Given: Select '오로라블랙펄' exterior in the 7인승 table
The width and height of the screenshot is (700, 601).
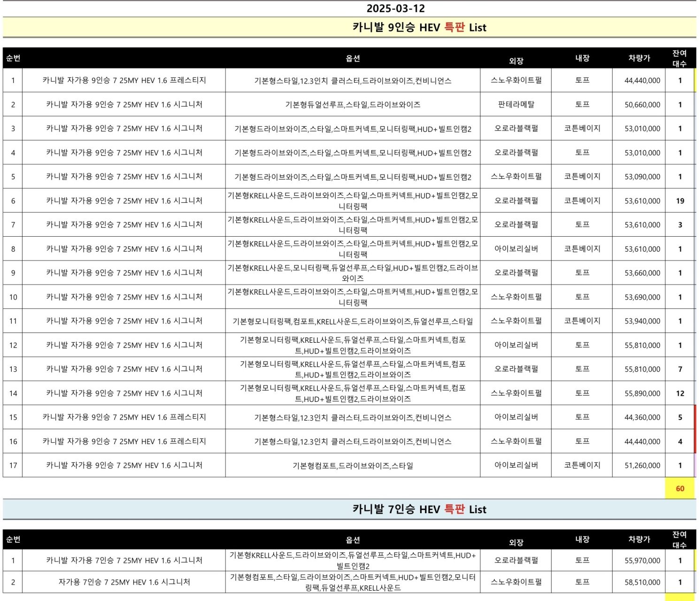Looking at the screenshot, I should point(516,560).
